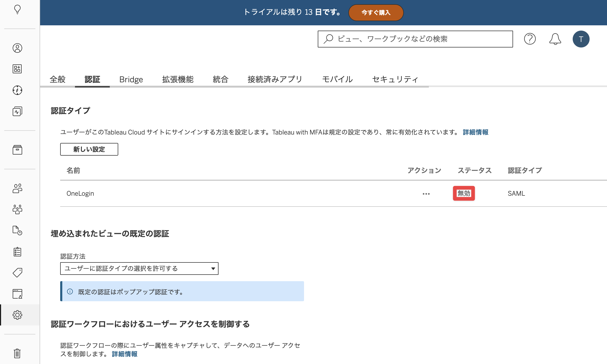Switch to the 拡張機能 tab
Image resolution: width=607 pixels, height=364 pixels.
point(178,79)
